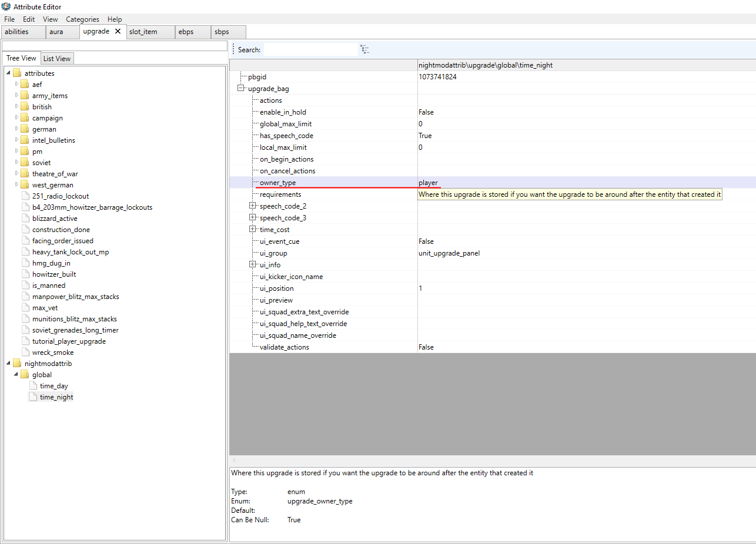Click the has_speech_code value True
Viewport: 756px width, 544px height.
(x=425, y=136)
